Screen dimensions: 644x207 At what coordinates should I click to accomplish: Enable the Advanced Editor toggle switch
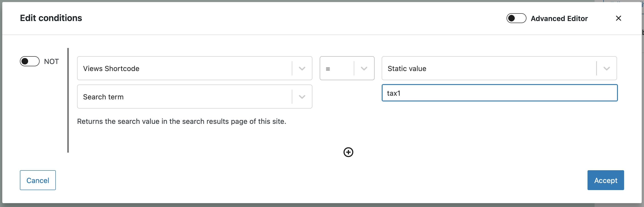point(516,18)
